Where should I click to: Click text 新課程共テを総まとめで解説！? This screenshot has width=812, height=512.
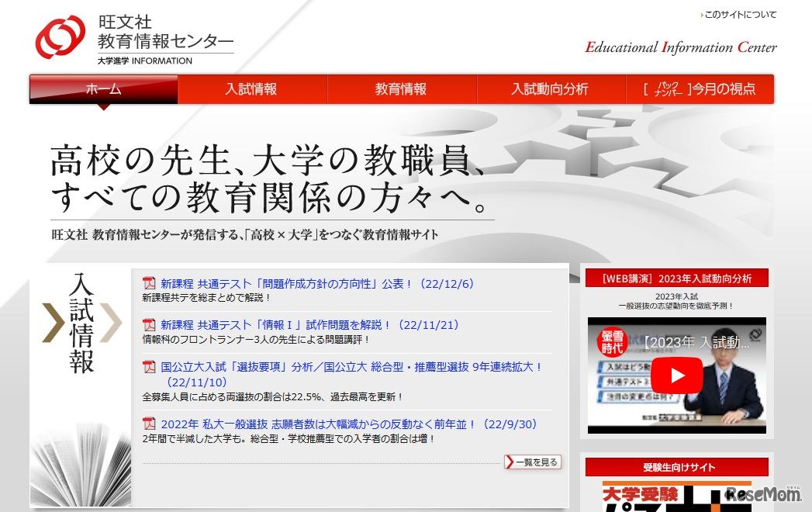coord(206,298)
